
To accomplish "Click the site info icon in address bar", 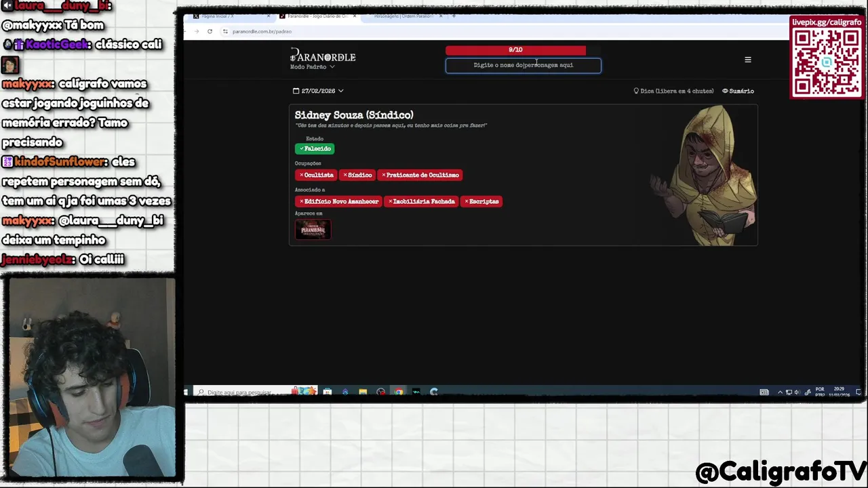I will (x=225, y=31).
